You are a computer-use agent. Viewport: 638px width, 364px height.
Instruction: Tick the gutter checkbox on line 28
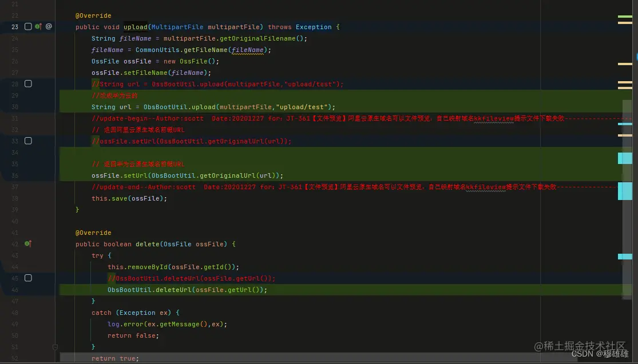(28, 83)
